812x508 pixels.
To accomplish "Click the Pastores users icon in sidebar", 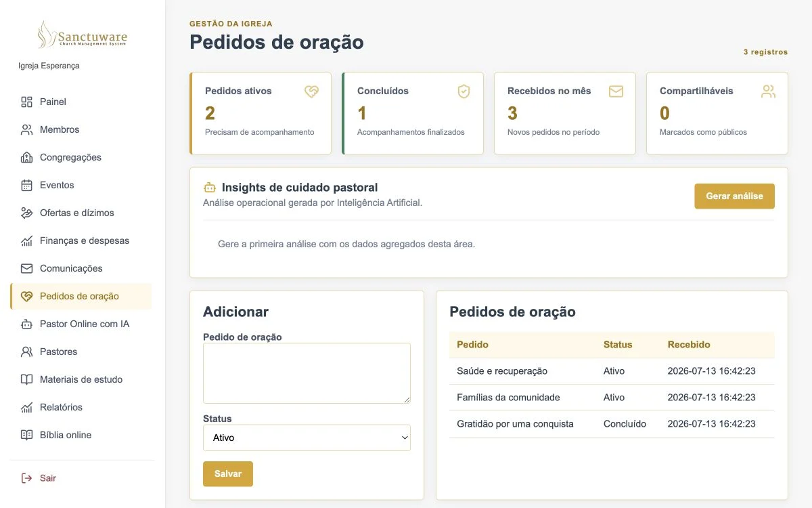I will click(26, 352).
